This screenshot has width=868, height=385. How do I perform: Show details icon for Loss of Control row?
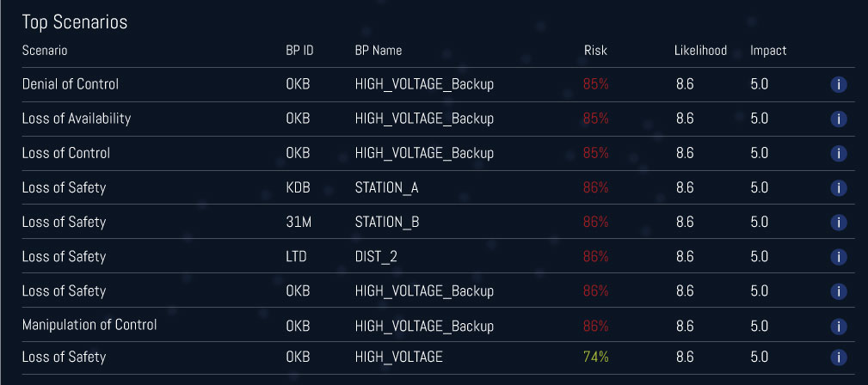coord(838,153)
